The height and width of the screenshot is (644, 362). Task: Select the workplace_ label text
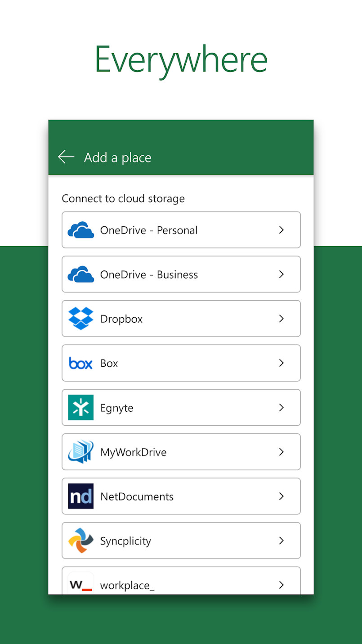click(127, 585)
